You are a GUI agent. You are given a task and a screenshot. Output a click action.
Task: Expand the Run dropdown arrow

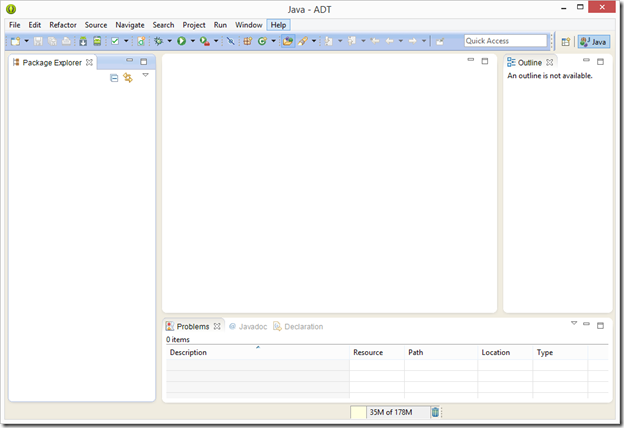(x=193, y=41)
